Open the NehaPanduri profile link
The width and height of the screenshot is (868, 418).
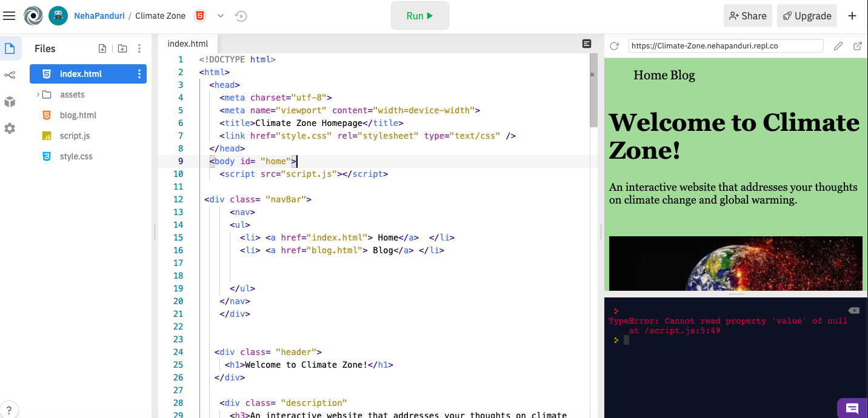99,16
